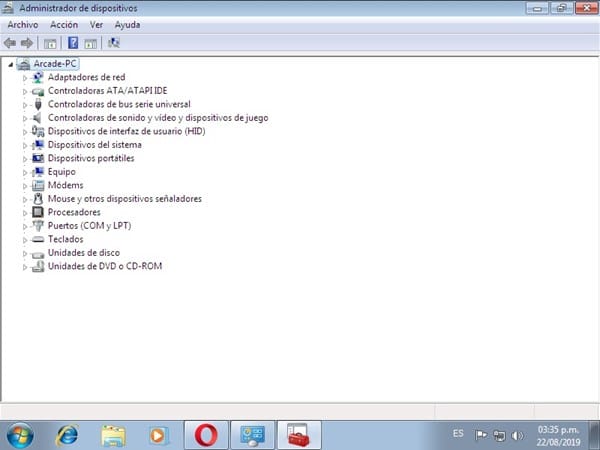Click the Unidades de disco icon

pyautogui.click(x=38, y=253)
